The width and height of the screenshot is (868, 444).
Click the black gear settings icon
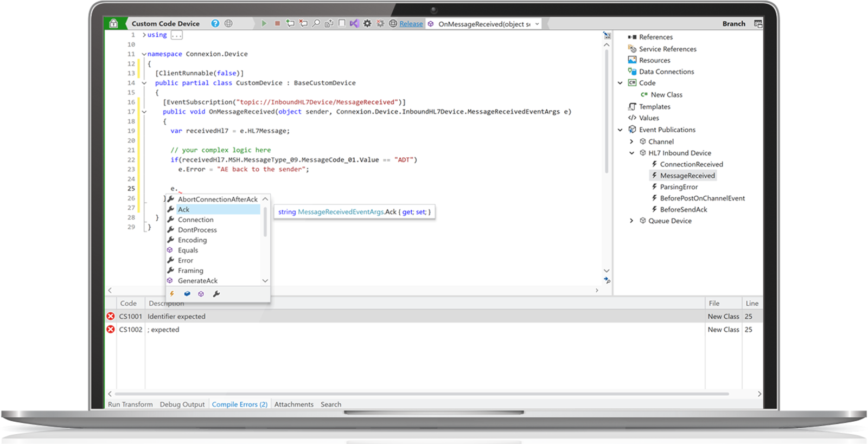click(x=367, y=23)
